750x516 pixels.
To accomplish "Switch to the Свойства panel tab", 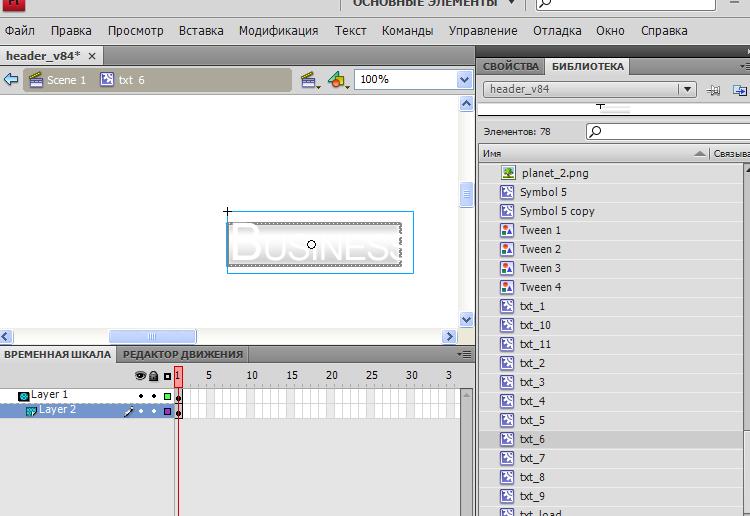I will (x=511, y=66).
